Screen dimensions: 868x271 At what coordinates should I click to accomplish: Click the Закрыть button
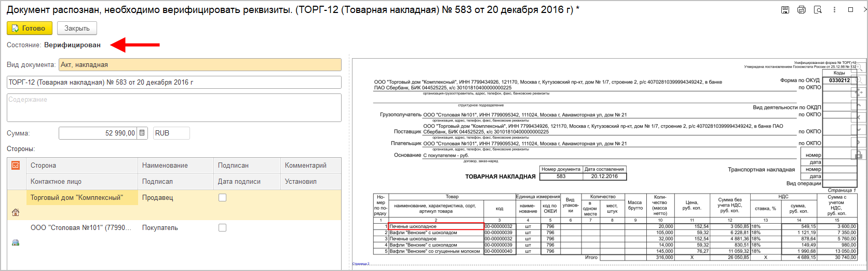tap(77, 28)
